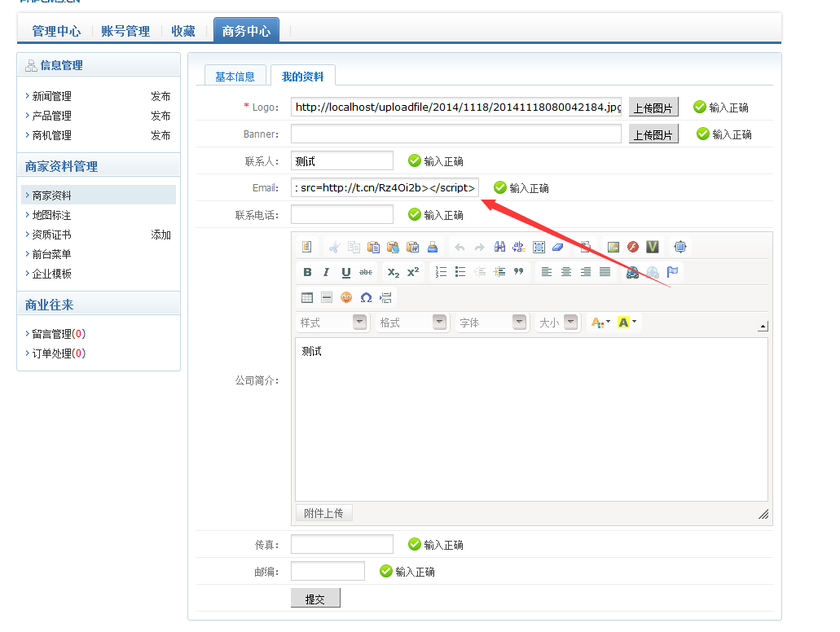
Task: Toggle italic formatting
Action: point(326,272)
